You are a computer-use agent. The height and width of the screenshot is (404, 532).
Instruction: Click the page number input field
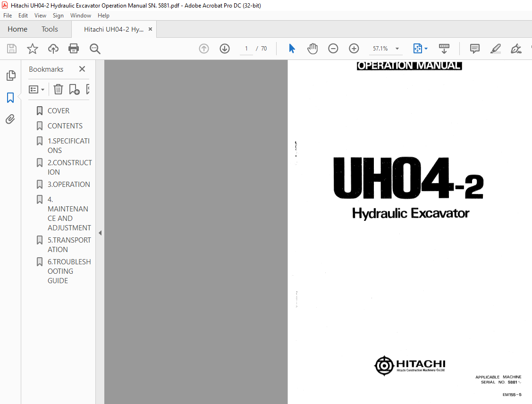coord(246,49)
